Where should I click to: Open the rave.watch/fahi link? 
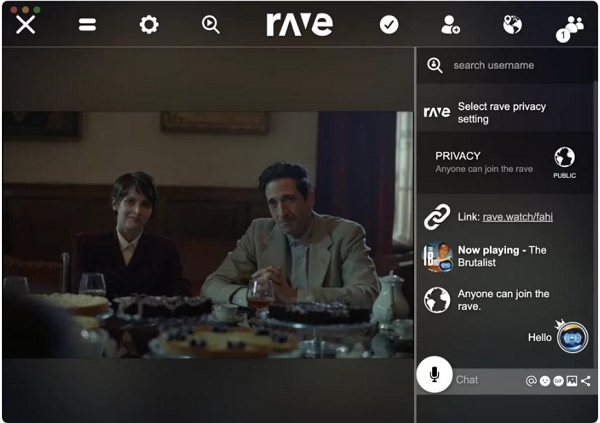tap(518, 216)
